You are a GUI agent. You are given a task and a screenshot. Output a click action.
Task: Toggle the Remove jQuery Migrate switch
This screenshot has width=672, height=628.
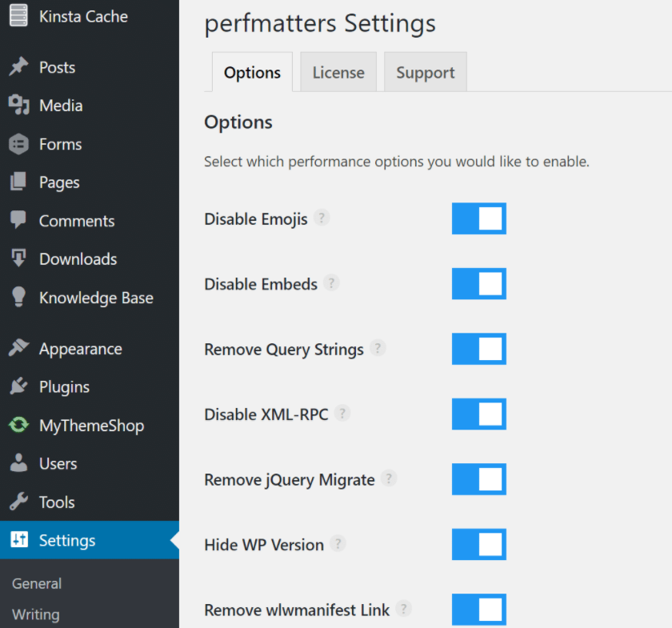[478, 479]
